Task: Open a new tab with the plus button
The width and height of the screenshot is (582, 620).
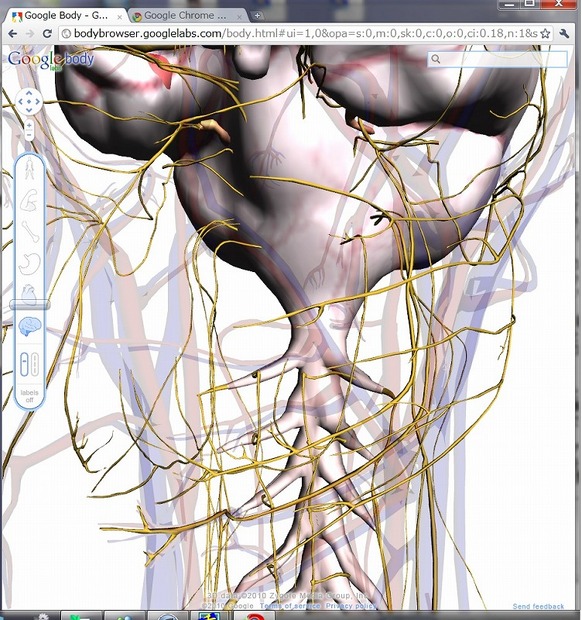Action: click(x=257, y=16)
